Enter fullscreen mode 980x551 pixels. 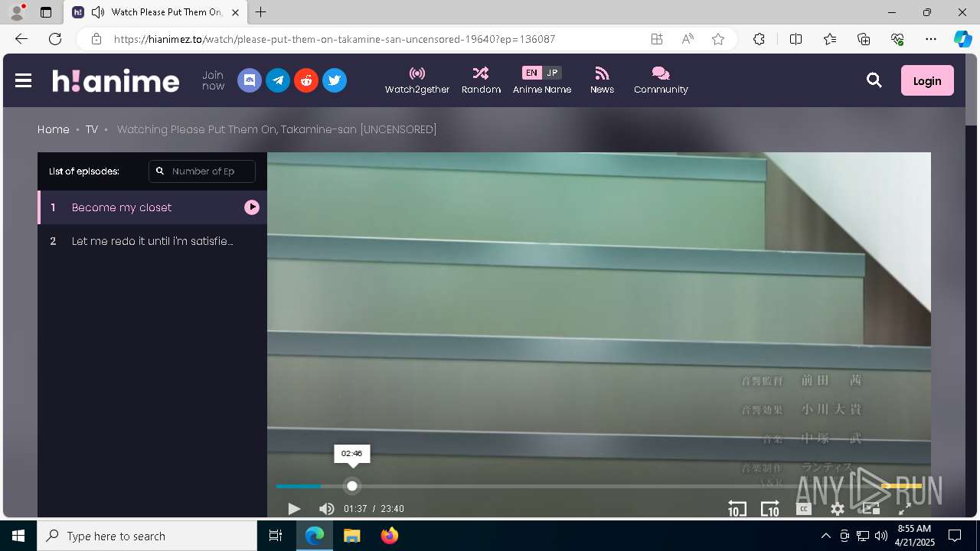[x=904, y=509]
